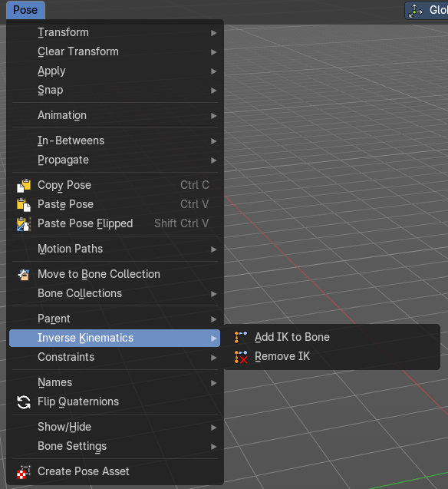Open the Pose menu header
This screenshot has width=448, height=489.
(x=25, y=10)
